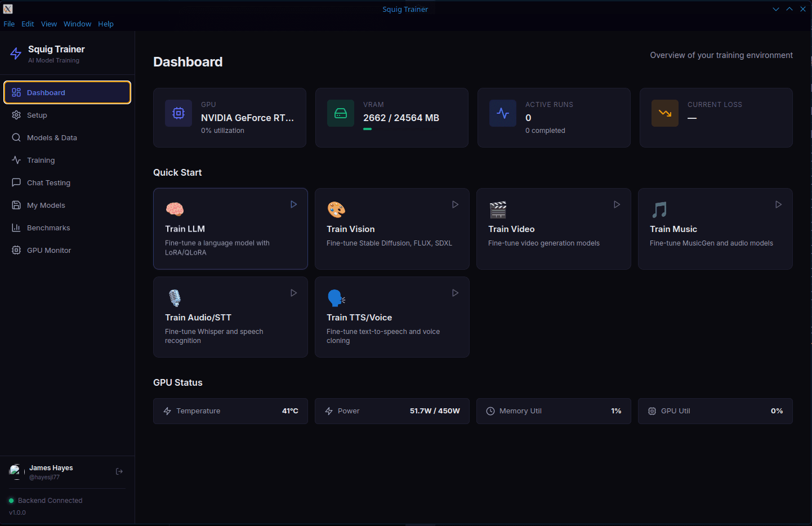Viewport: 812px width, 526px height.
Task: Click the Backend Connected status indicator
Action: point(12,500)
